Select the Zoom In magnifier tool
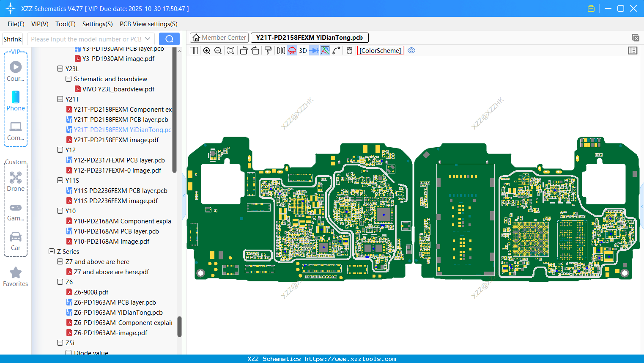The image size is (644, 363). (207, 50)
